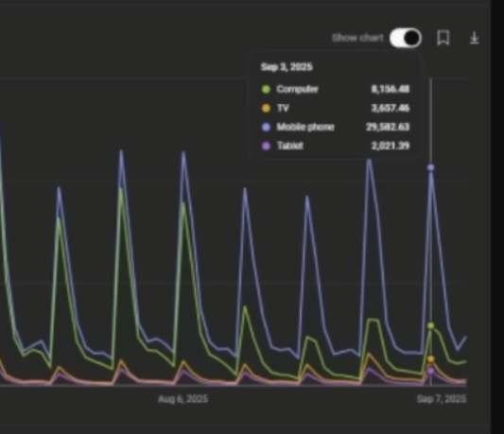504x434 pixels.
Task: Click the orange TV legend dot
Action: (266, 108)
